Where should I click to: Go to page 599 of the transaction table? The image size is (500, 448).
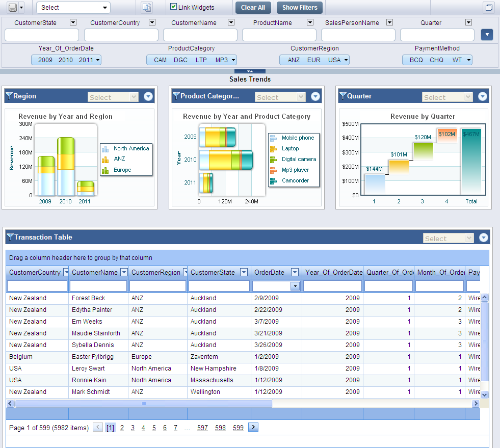[238, 428]
